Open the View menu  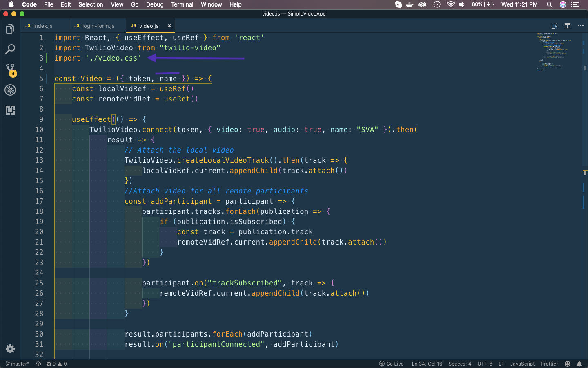(x=117, y=4)
